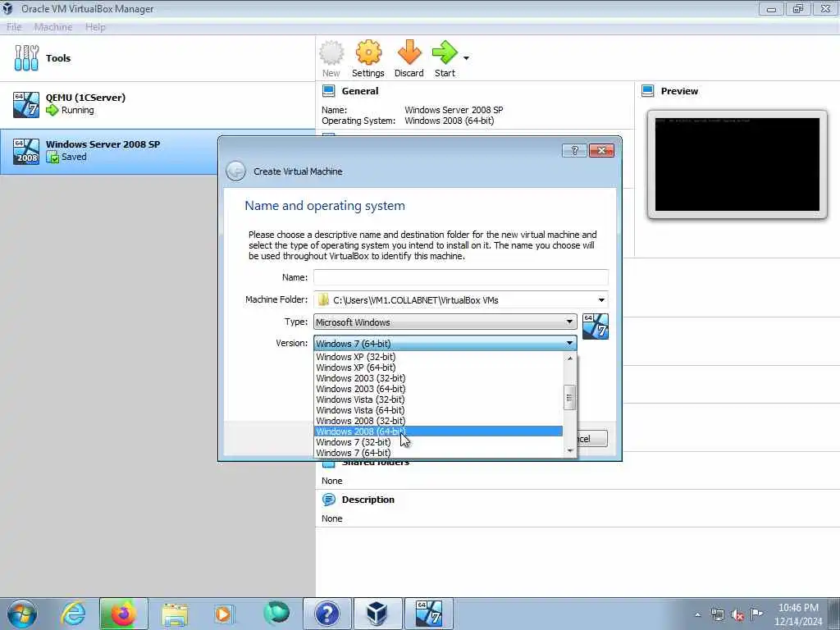Open Firefox from the taskbar
840x630 pixels.
[x=123, y=614]
